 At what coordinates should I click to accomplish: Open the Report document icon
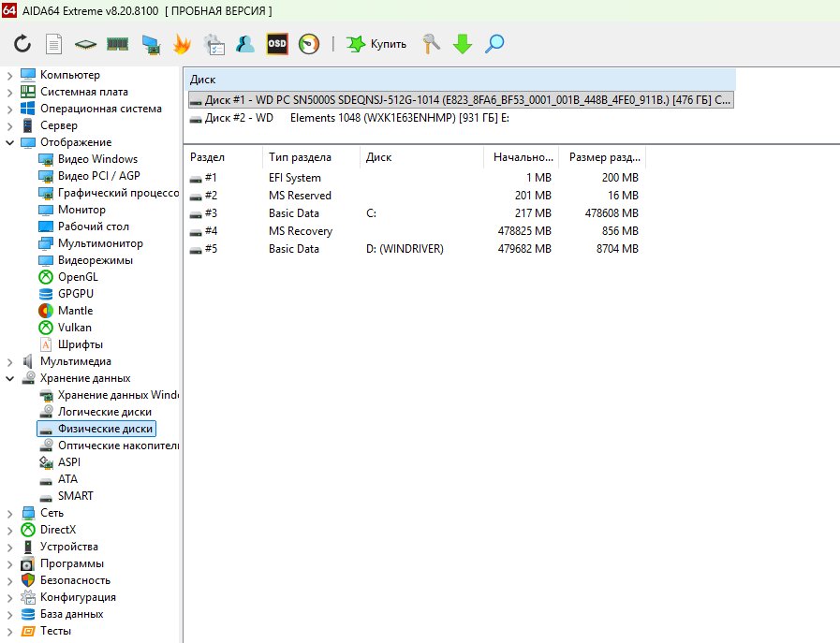pyautogui.click(x=53, y=44)
